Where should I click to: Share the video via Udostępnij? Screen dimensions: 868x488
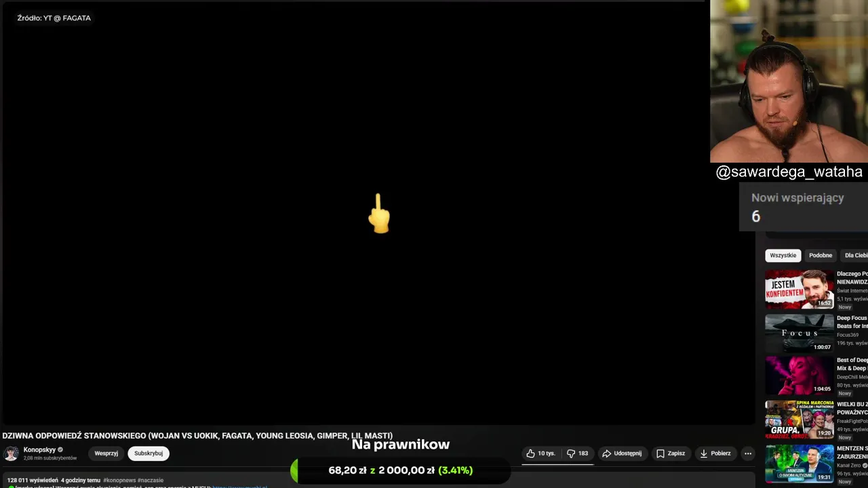click(622, 453)
